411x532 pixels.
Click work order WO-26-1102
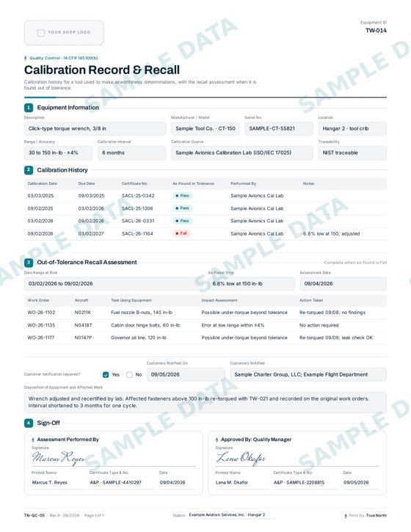point(41,313)
